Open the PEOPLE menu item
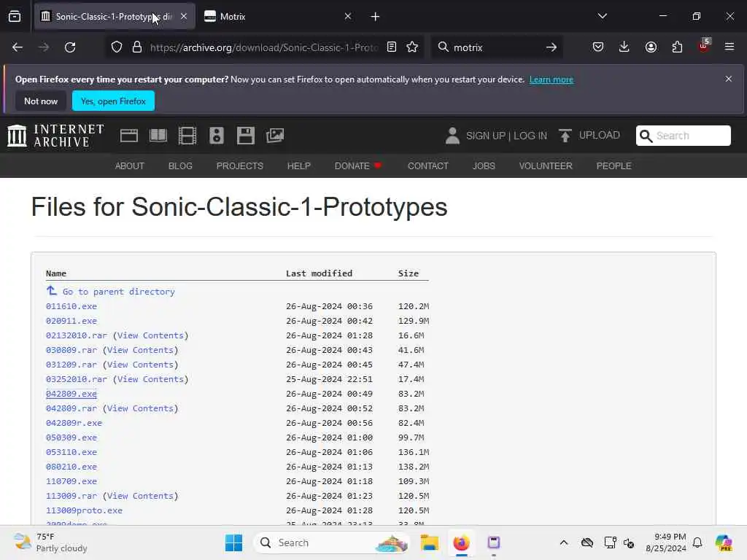The width and height of the screenshot is (747, 560). point(614,166)
